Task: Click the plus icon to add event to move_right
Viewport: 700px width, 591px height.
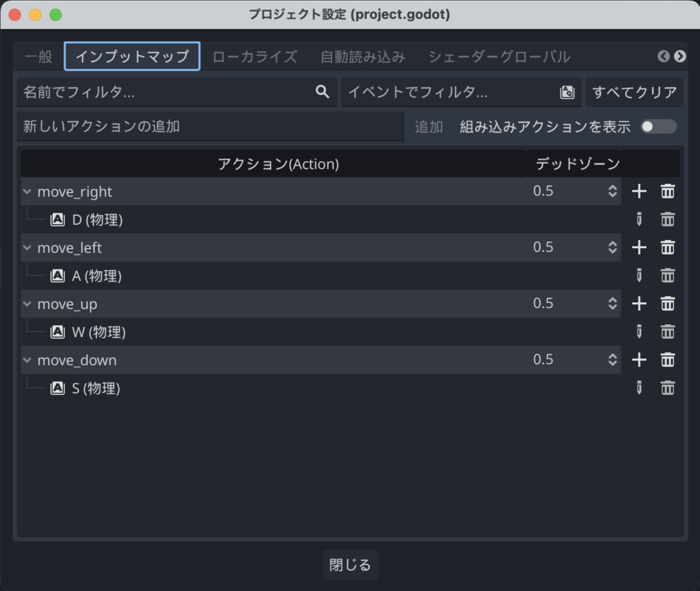Action: click(639, 192)
